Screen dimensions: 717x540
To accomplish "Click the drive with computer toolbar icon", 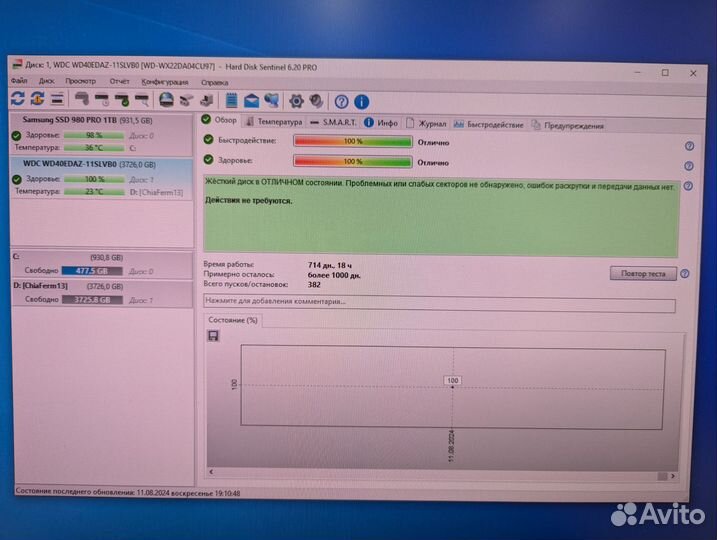I will pos(206,100).
